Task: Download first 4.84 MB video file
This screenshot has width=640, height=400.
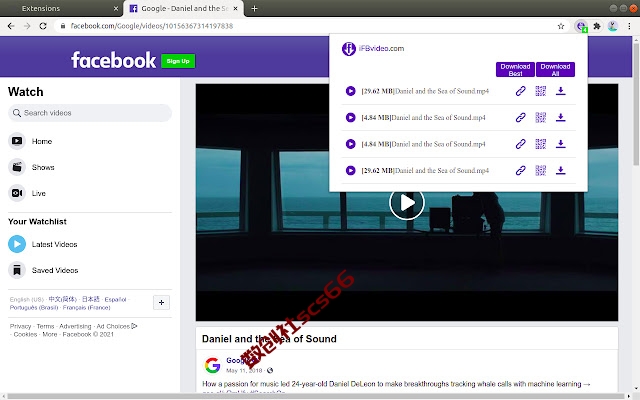Action: (x=560, y=118)
